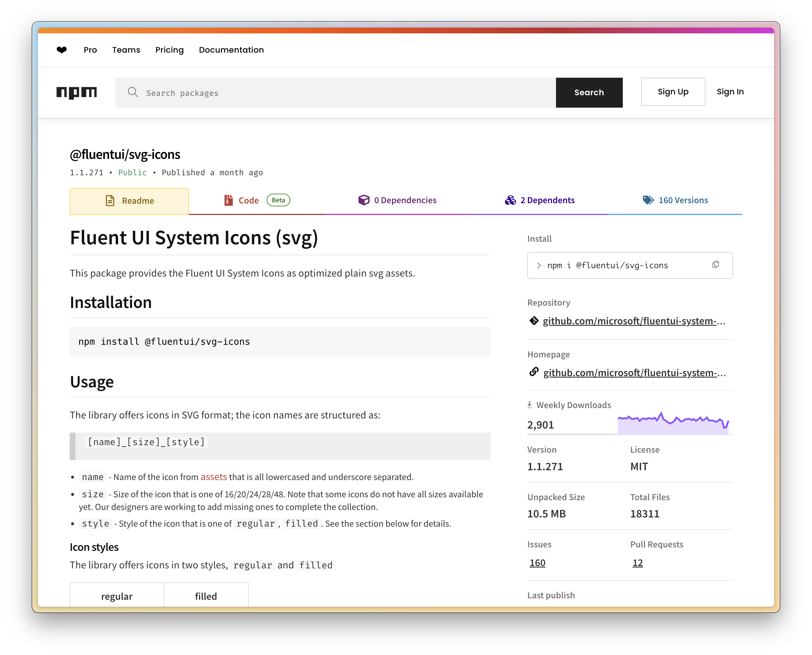Click the Icon styles heading

point(94,547)
